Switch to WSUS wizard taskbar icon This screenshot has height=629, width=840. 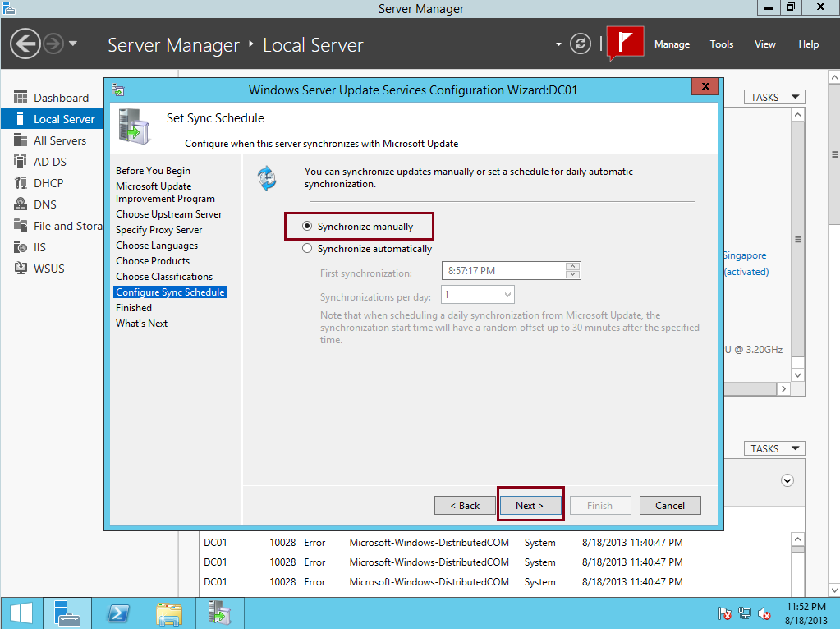coord(219,613)
